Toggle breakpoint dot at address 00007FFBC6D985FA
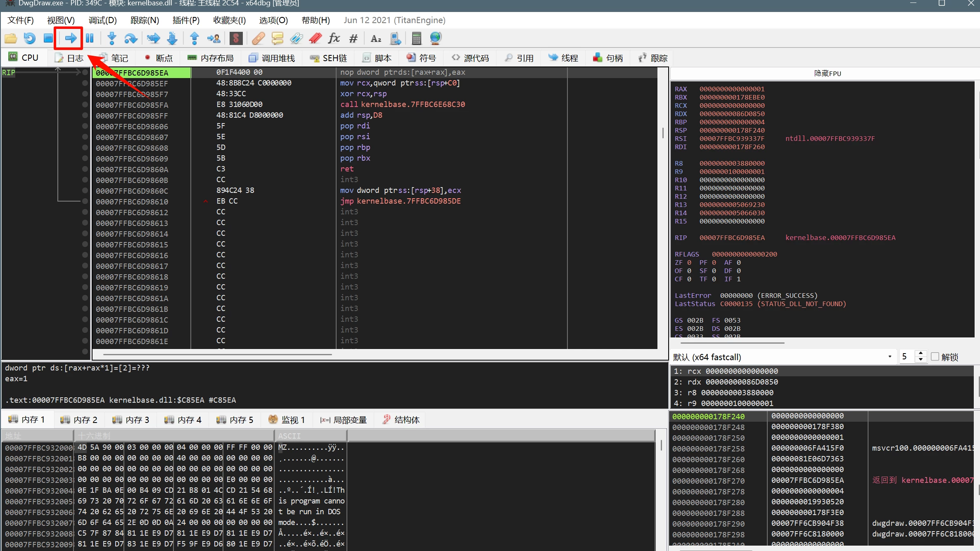 (x=85, y=105)
